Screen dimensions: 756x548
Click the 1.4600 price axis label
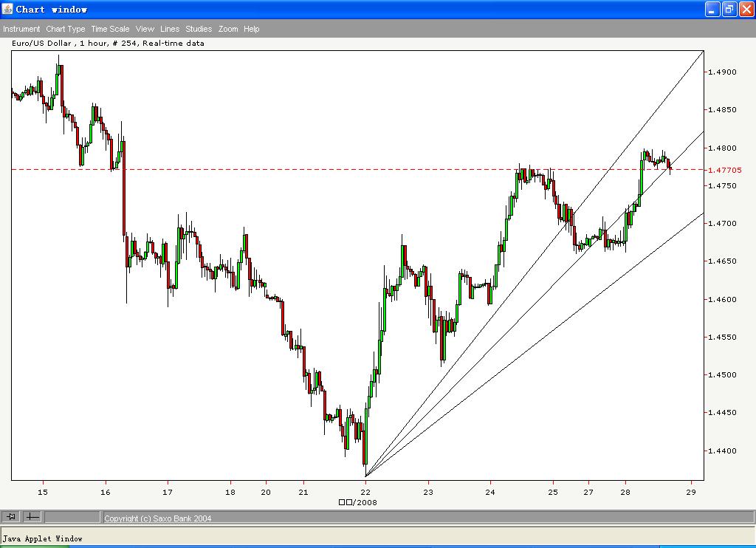722,299
